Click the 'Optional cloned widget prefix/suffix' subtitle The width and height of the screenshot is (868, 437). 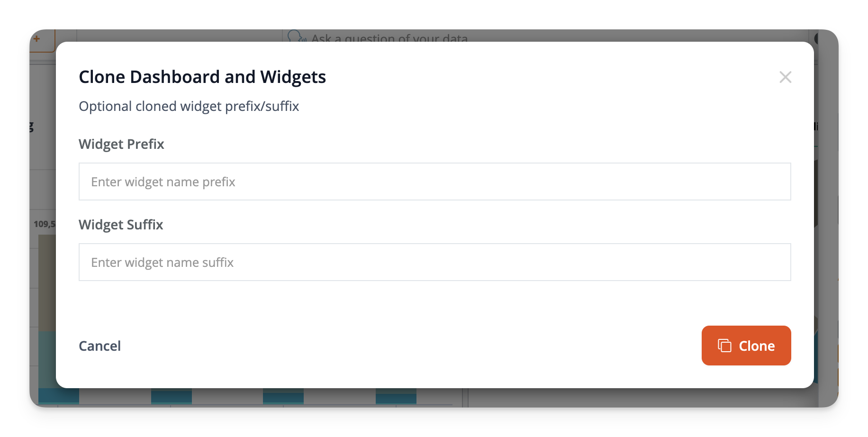coord(189,106)
